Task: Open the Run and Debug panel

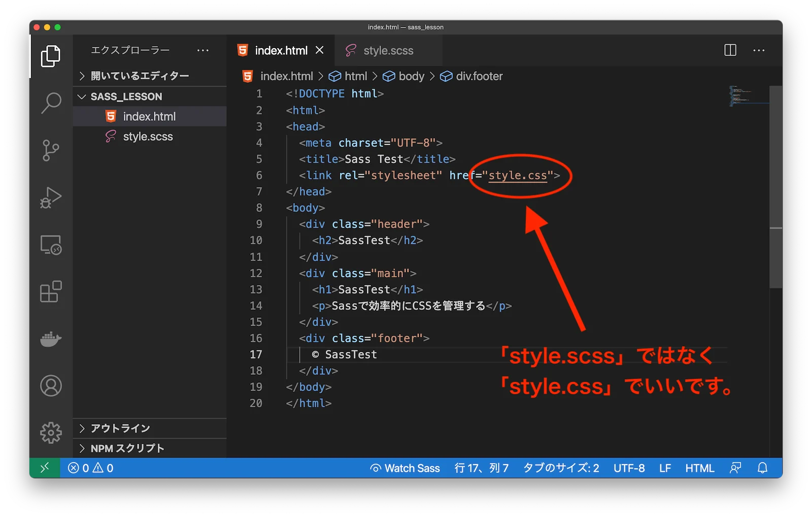Action: tap(50, 198)
